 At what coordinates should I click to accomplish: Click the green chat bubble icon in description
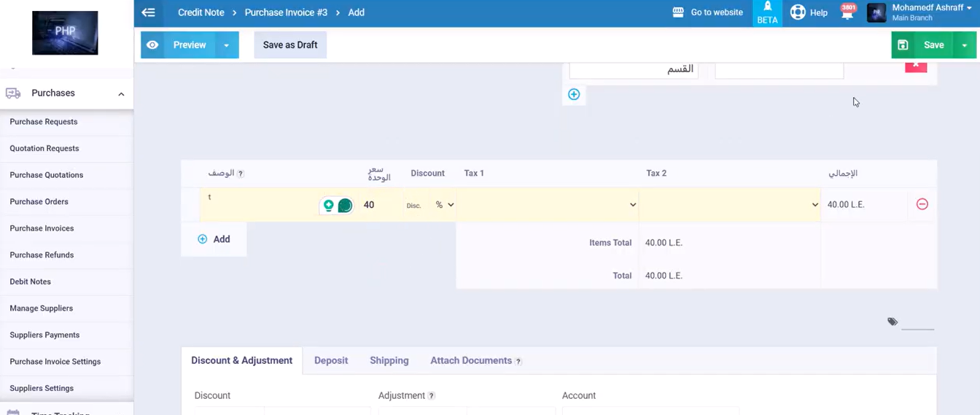click(345, 206)
